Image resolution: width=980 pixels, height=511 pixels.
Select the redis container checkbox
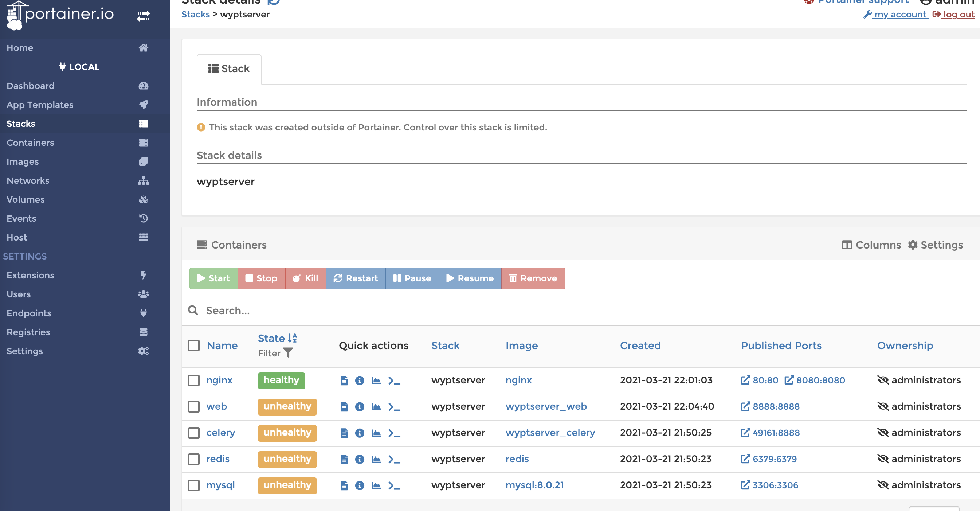[x=194, y=459]
